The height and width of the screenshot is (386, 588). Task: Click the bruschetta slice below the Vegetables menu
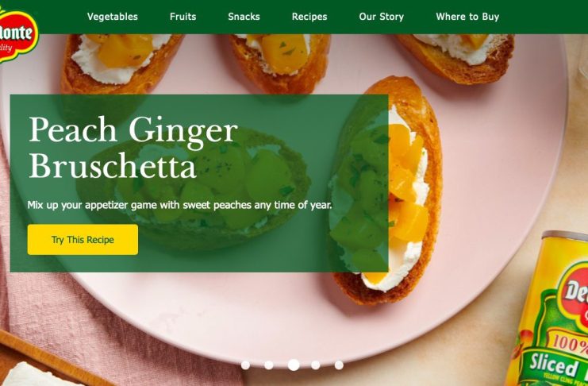[x=121, y=64]
